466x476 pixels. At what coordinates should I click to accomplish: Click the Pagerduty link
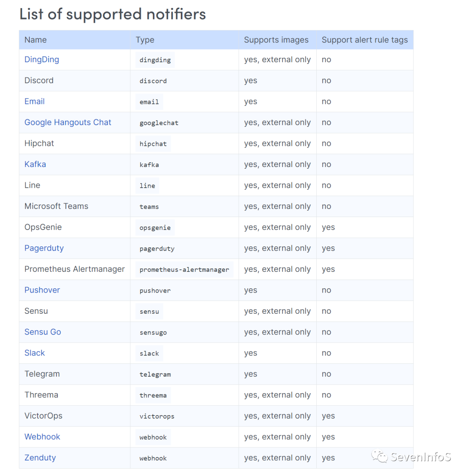pyautogui.click(x=44, y=248)
